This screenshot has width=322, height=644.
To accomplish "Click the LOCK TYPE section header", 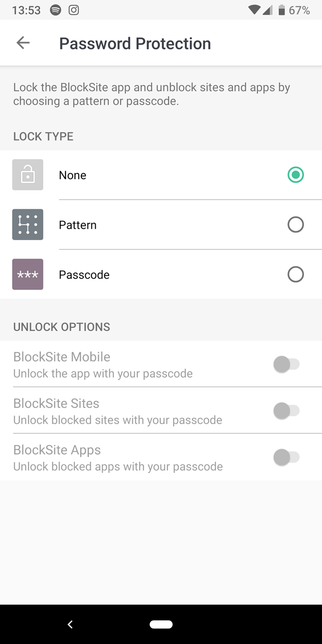I will click(x=43, y=136).
